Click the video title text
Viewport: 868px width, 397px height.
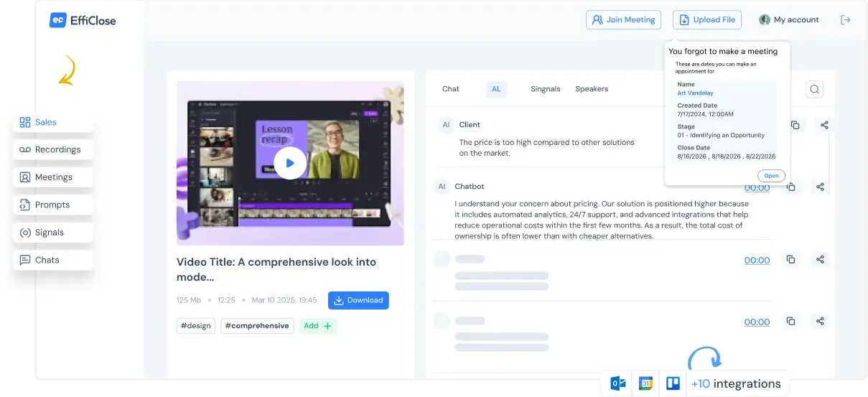276,269
